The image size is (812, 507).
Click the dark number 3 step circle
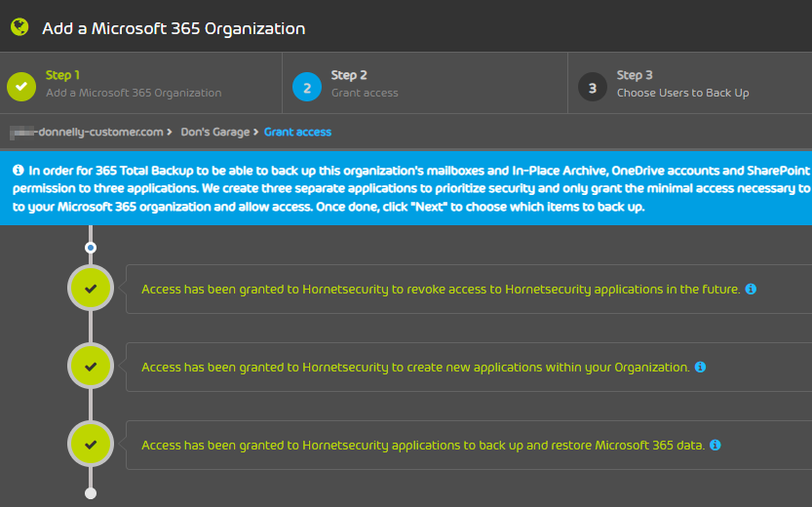tap(593, 87)
